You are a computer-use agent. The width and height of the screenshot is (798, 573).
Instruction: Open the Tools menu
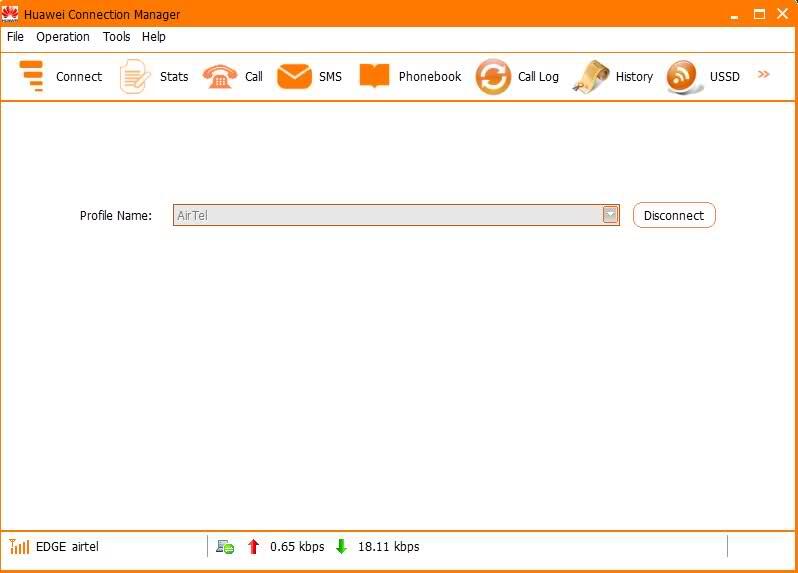[x=117, y=37]
